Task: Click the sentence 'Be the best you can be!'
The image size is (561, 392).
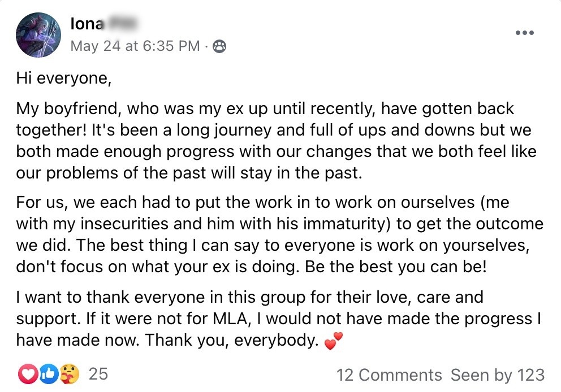Action: 396,267
